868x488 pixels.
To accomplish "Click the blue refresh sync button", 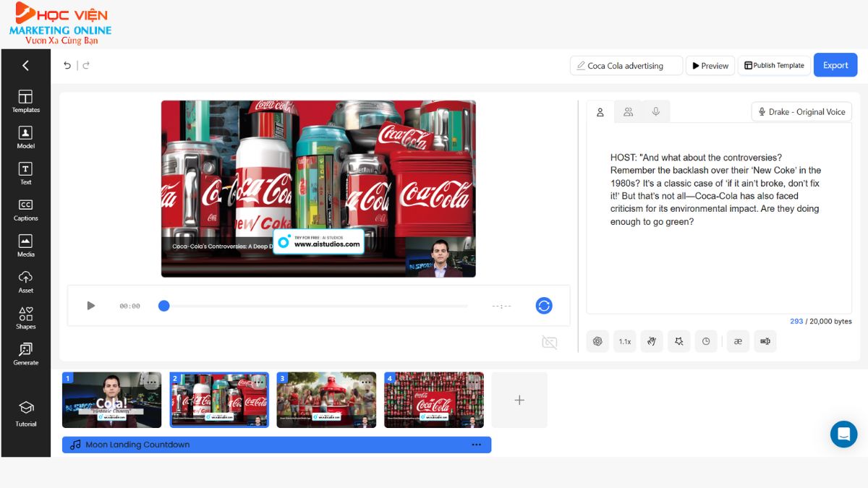I will [x=544, y=306].
